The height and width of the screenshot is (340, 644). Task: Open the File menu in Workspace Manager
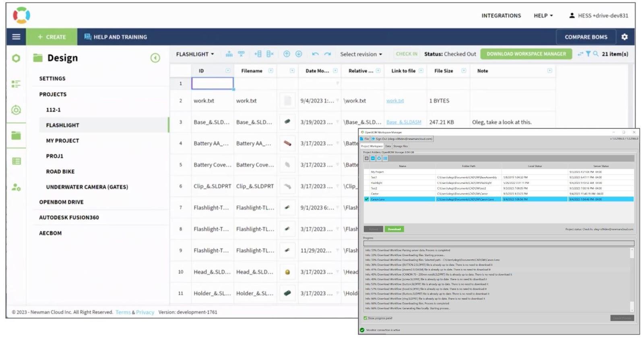coord(365,139)
